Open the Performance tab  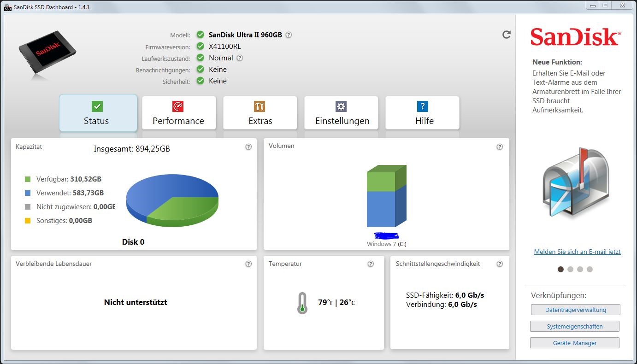click(x=179, y=113)
